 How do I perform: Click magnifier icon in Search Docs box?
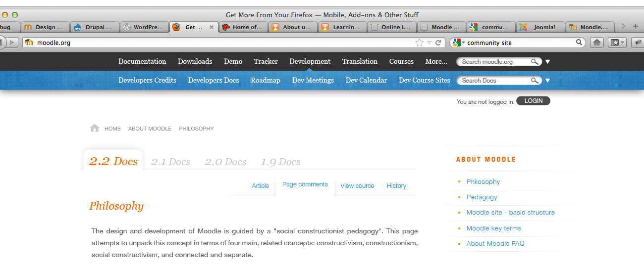click(535, 81)
